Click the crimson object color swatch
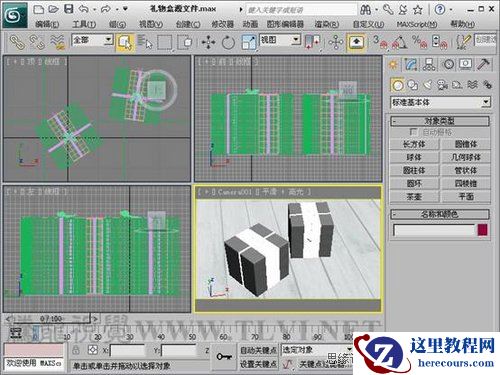500x375 pixels. [x=483, y=230]
